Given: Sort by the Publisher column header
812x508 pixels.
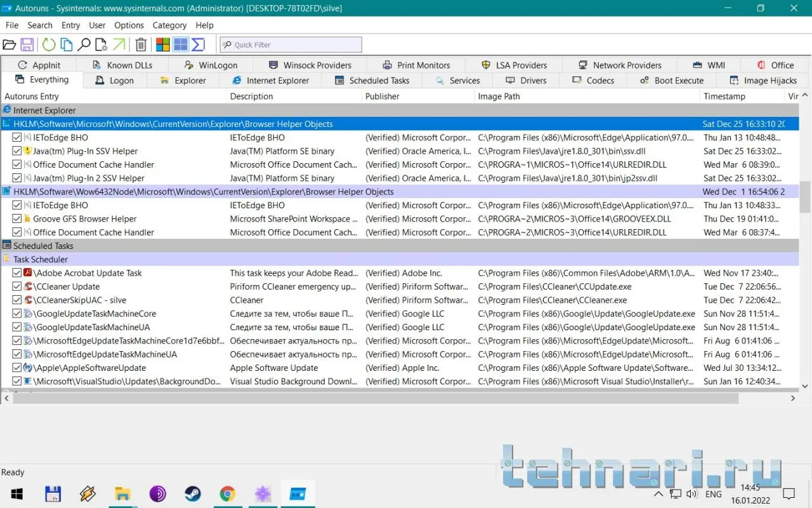Looking at the screenshot, I should (x=383, y=97).
